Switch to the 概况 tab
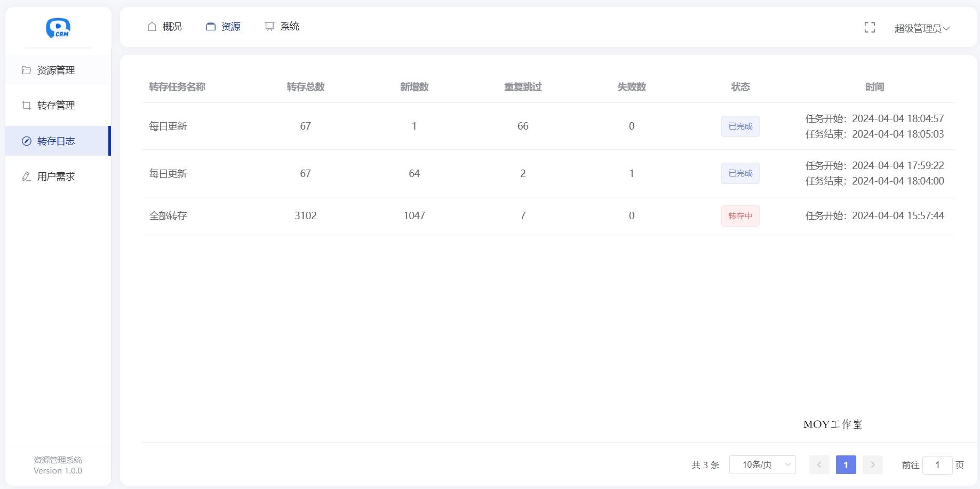Image resolution: width=980 pixels, height=489 pixels. pyautogui.click(x=172, y=26)
